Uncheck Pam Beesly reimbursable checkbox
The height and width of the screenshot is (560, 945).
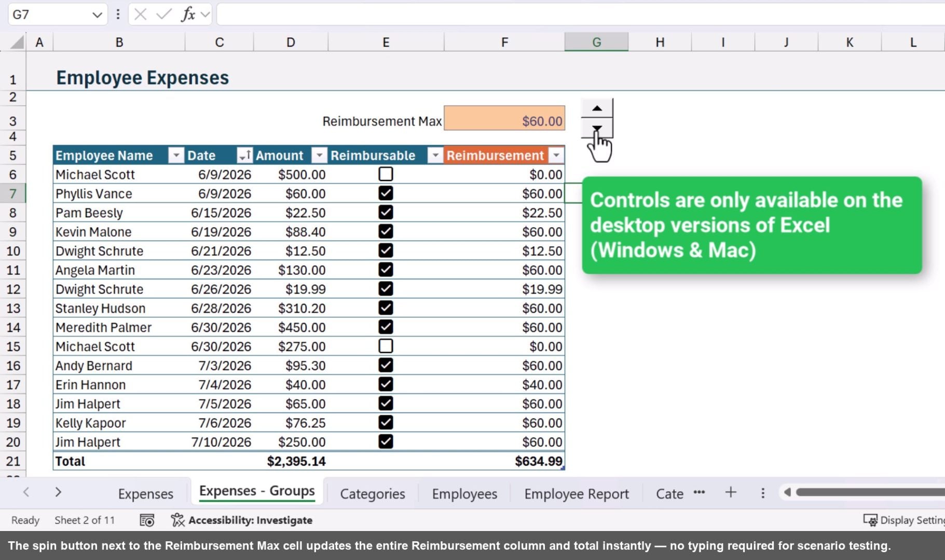[386, 213]
